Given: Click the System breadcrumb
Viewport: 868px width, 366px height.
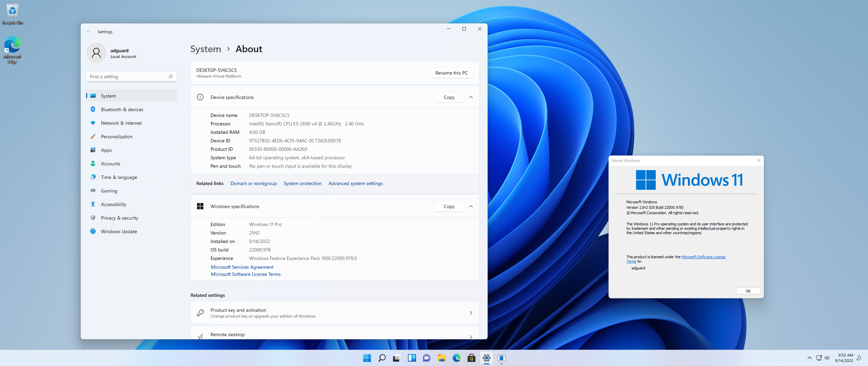Looking at the screenshot, I should tap(205, 49).
